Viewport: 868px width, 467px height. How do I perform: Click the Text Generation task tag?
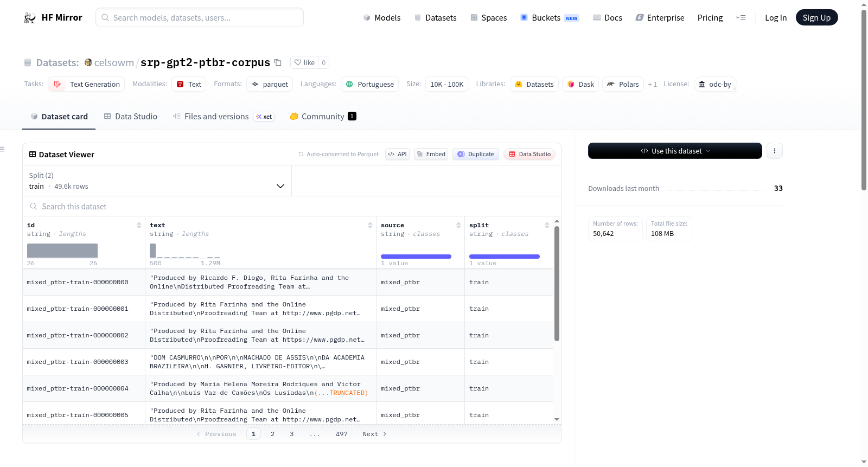point(87,84)
